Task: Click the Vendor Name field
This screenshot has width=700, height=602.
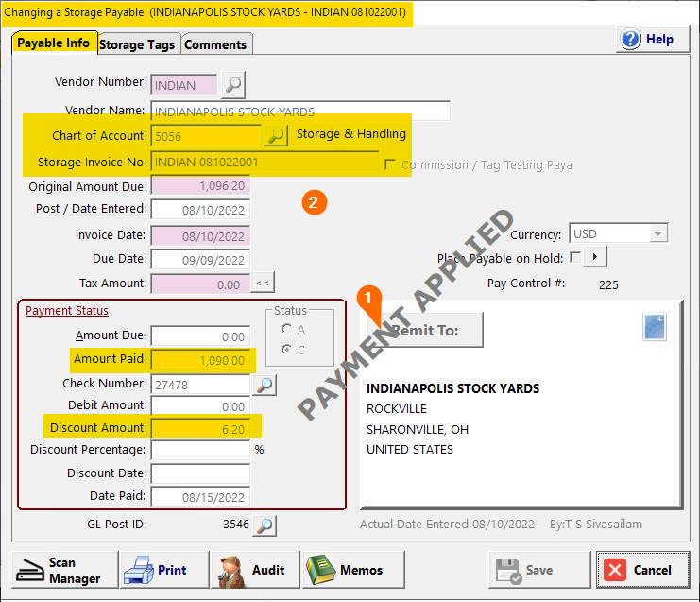Action: [300, 112]
